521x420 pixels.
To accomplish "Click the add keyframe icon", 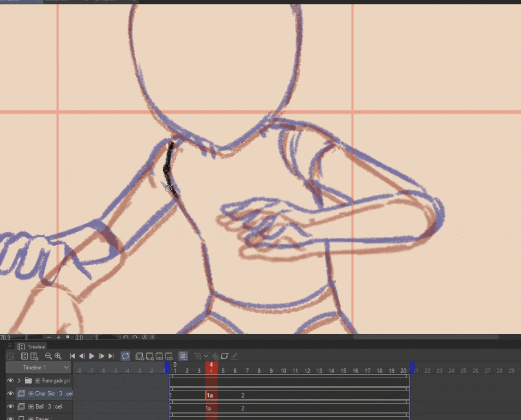I will click(x=198, y=356).
